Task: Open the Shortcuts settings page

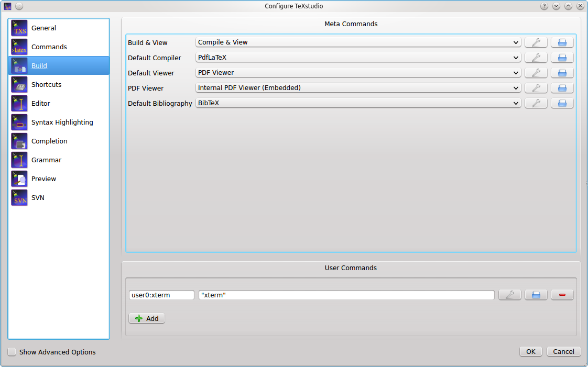Action: pyautogui.click(x=59, y=85)
